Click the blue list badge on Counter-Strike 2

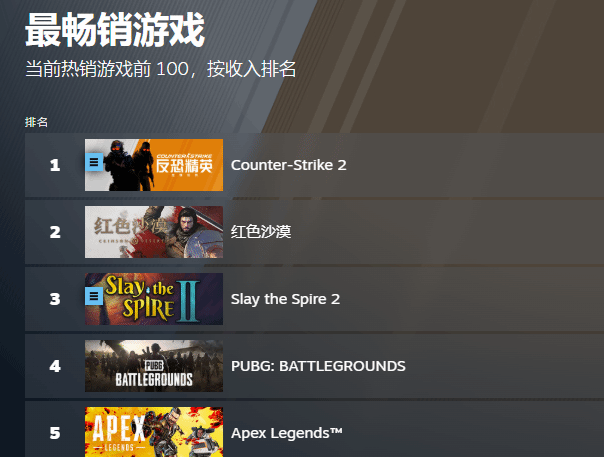pos(94,162)
